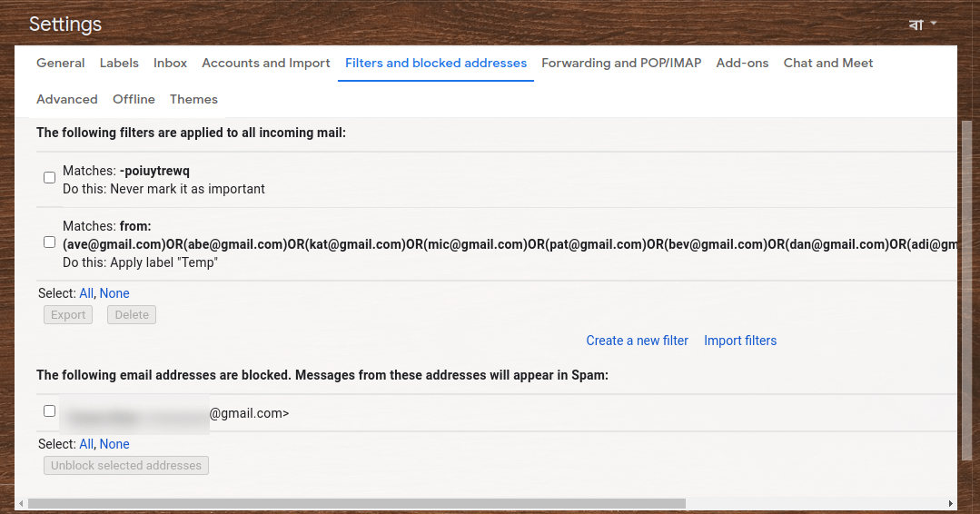This screenshot has width=980, height=514.
Task: Open the Labels settings tab
Action: pos(119,63)
